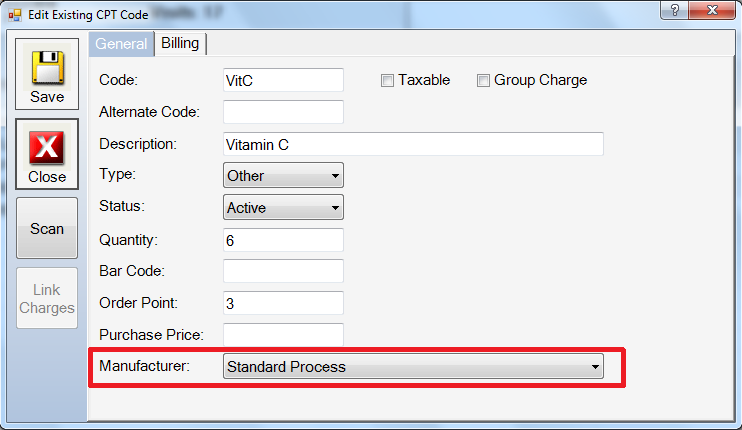742x430 pixels.
Task: Focus the Alternate Code text box
Action: [x=283, y=112]
